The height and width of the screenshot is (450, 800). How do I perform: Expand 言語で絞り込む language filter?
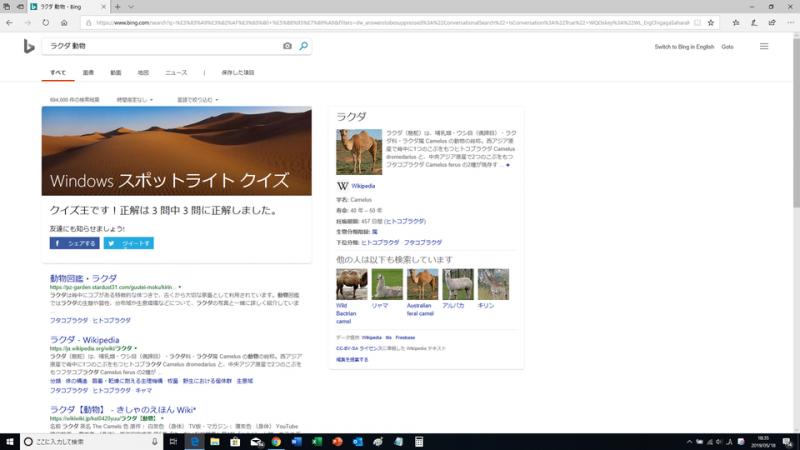coord(197,100)
